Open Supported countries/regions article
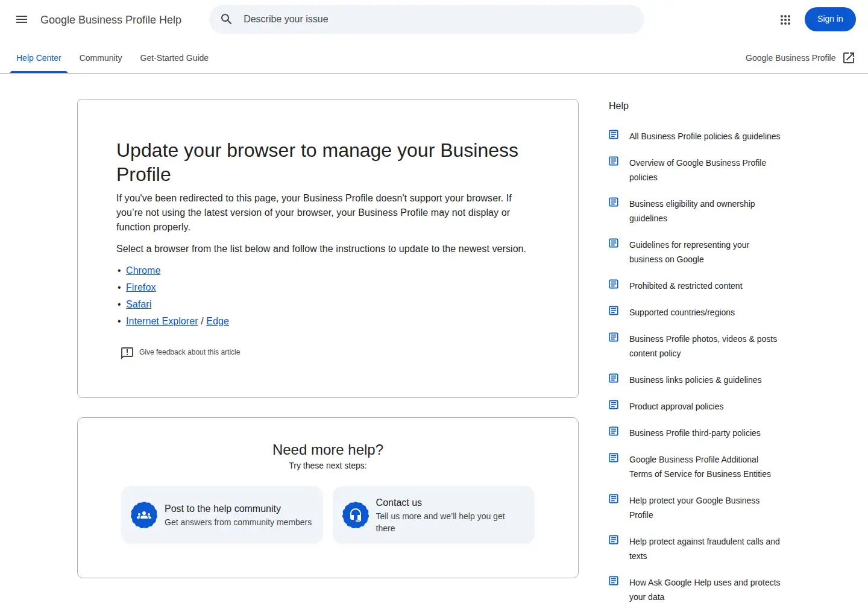This screenshot has width=868, height=603. (682, 312)
